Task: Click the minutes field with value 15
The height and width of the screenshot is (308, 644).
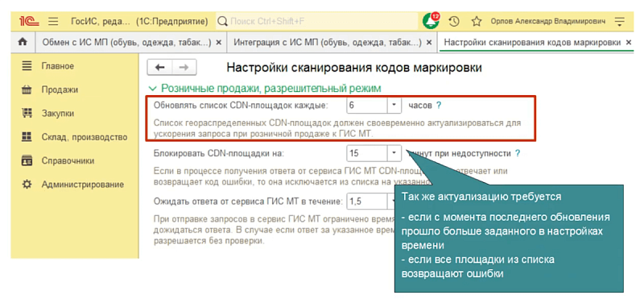Action: pyautogui.click(x=367, y=153)
